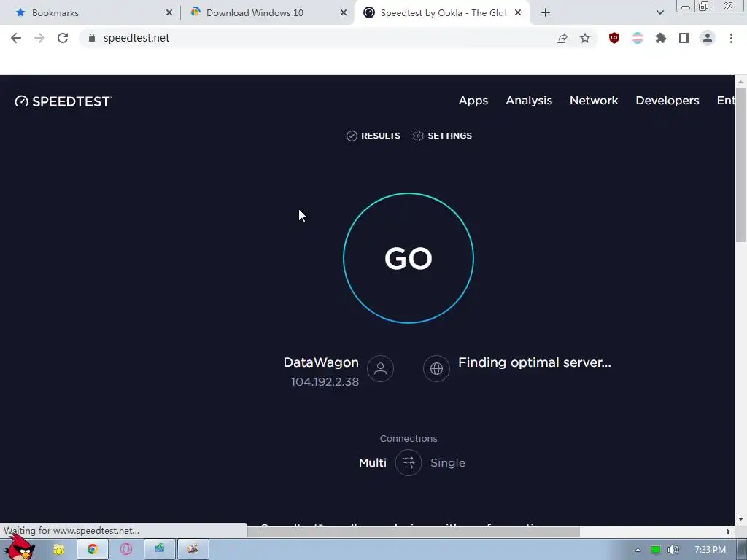Open the Apps menu
This screenshot has width=747, height=560.
pyautogui.click(x=473, y=101)
